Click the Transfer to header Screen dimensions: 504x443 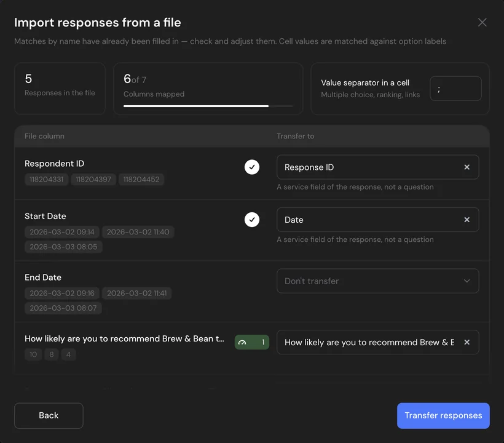coord(296,136)
